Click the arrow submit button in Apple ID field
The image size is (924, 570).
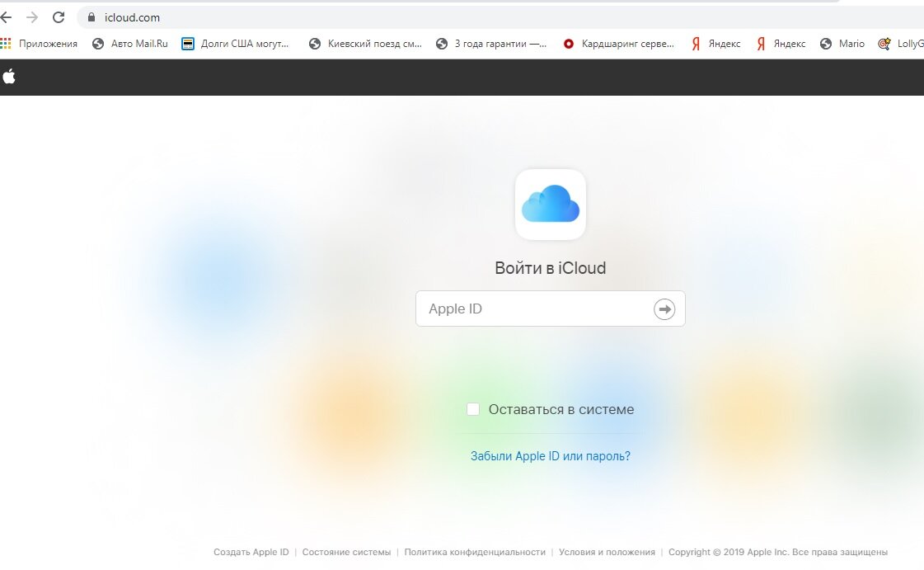pyautogui.click(x=664, y=309)
